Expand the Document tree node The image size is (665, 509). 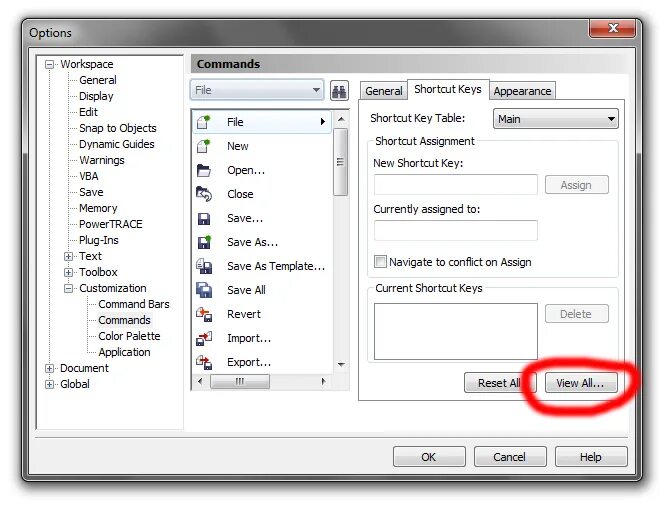coord(50,368)
